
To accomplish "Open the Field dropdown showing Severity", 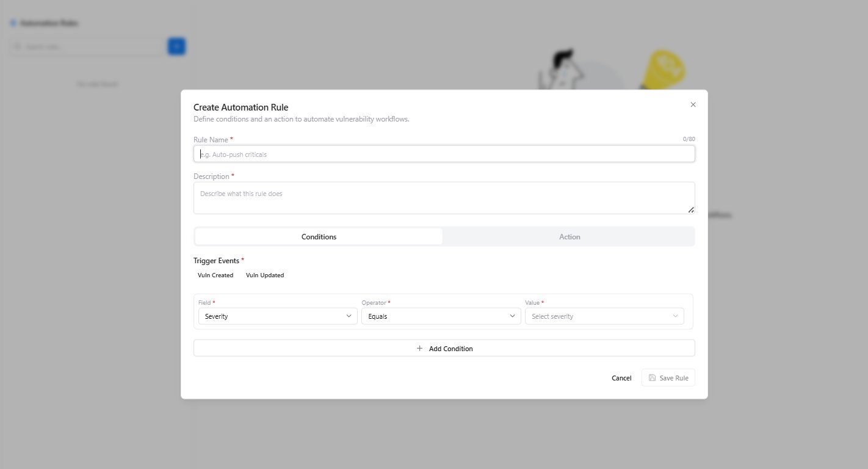I will (278, 316).
